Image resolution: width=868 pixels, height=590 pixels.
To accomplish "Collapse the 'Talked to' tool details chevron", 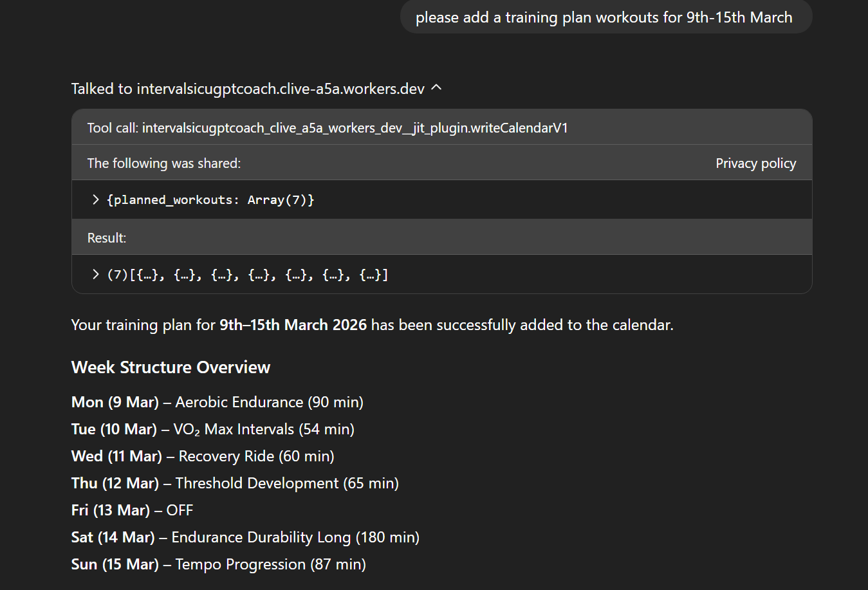I will [x=436, y=88].
